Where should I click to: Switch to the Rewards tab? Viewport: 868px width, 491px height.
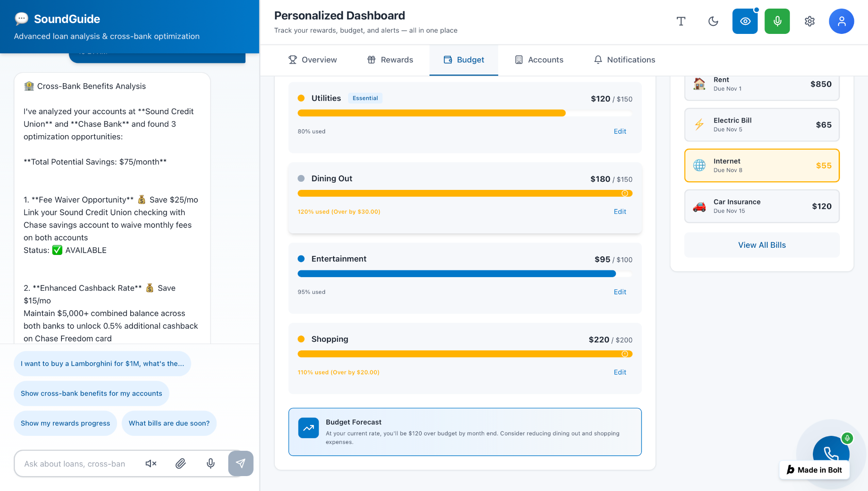coord(390,60)
